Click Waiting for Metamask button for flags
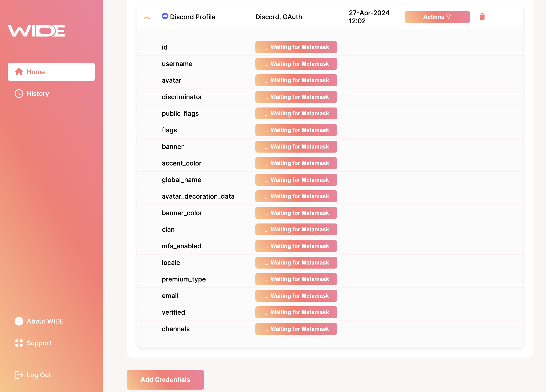The image size is (546, 392). pyautogui.click(x=296, y=130)
